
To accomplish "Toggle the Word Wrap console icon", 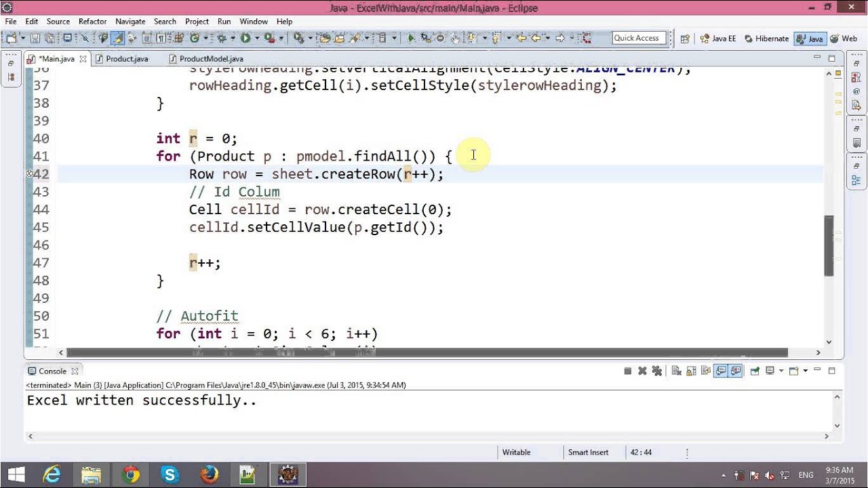I will [x=706, y=371].
